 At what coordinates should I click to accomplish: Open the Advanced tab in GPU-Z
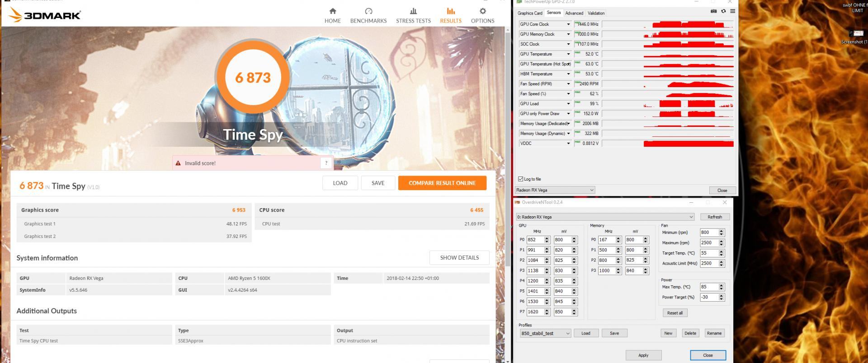pos(574,13)
